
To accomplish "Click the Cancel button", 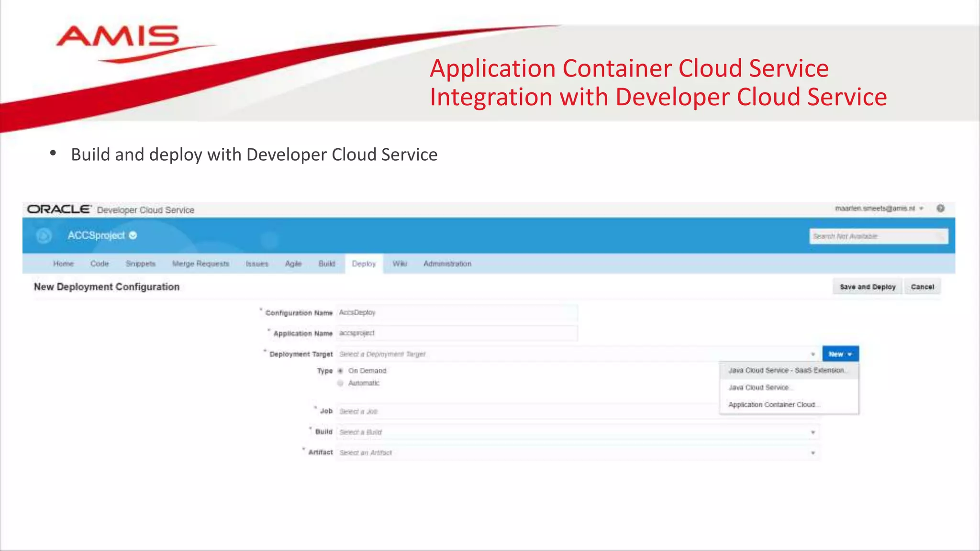I will click(922, 287).
